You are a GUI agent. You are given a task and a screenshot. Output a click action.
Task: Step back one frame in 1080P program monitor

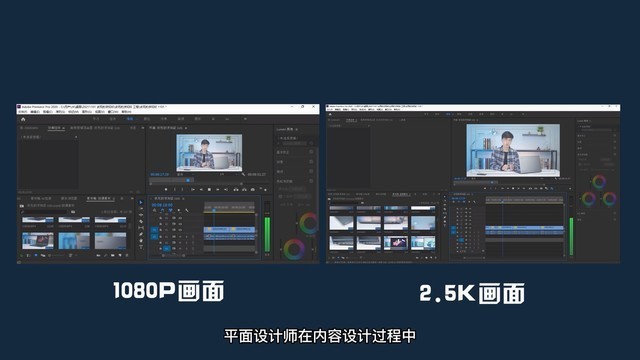pos(201,189)
